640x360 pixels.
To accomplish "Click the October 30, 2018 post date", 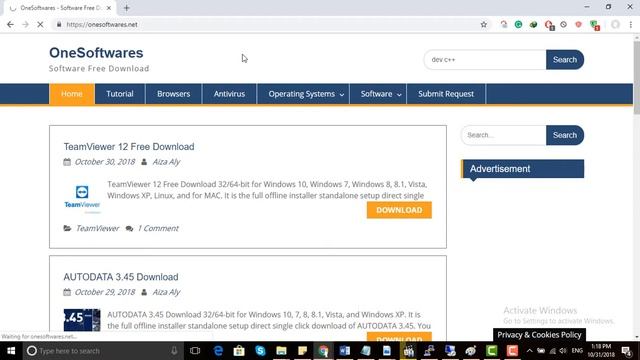I will 104,162.
